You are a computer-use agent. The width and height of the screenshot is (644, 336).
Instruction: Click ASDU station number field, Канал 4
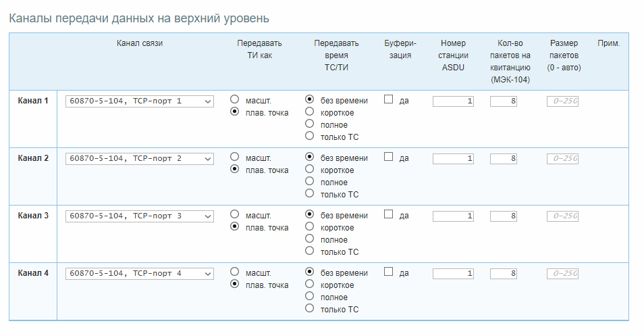click(453, 274)
